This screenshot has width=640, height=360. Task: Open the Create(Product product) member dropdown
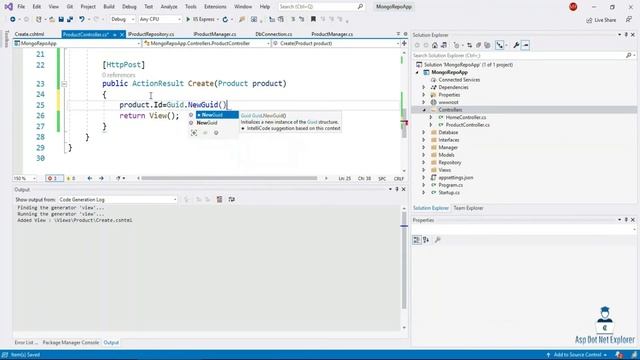point(336,43)
